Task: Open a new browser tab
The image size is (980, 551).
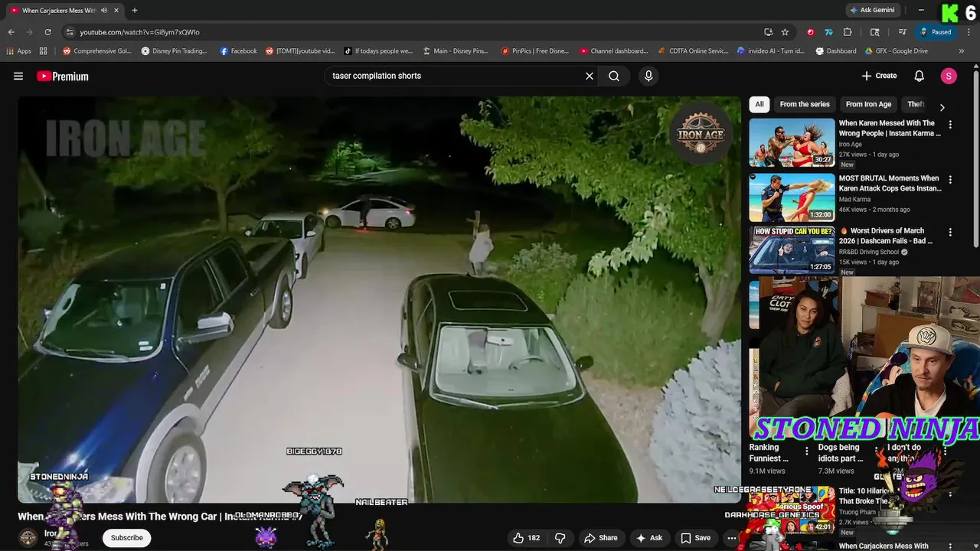Action: [x=134, y=10]
